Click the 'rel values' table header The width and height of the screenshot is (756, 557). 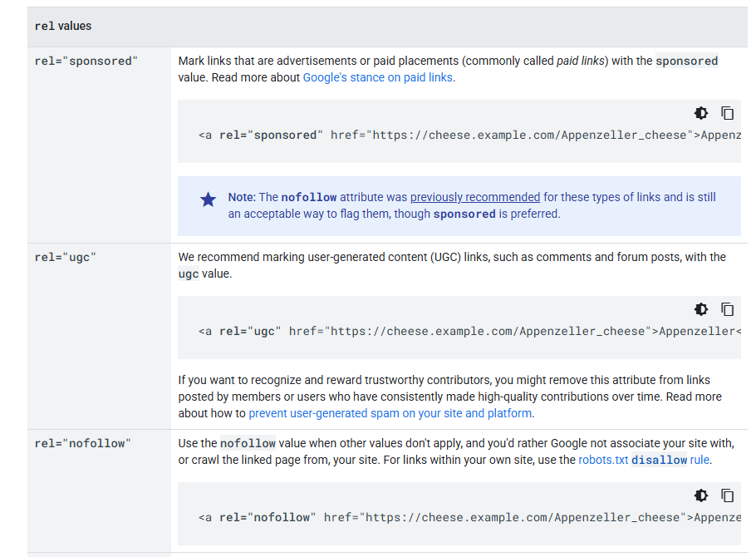[x=388, y=27]
